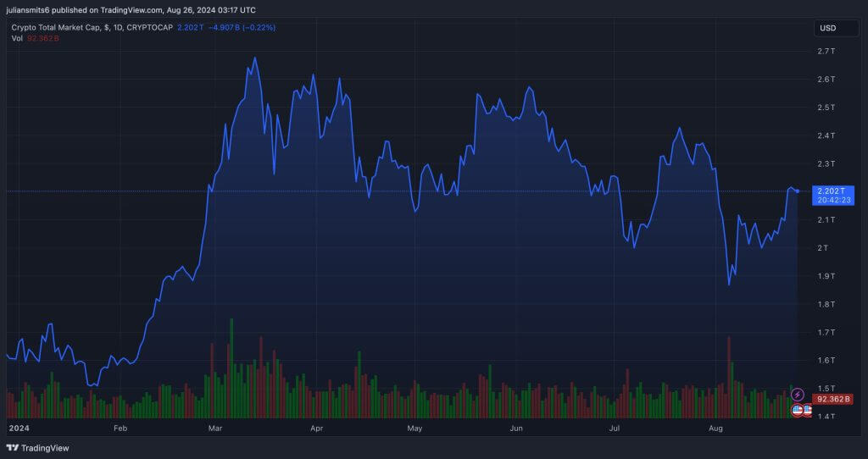Click the '2.5 T' price axis label
The width and height of the screenshot is (868, 459).
[x=826, y=108]
